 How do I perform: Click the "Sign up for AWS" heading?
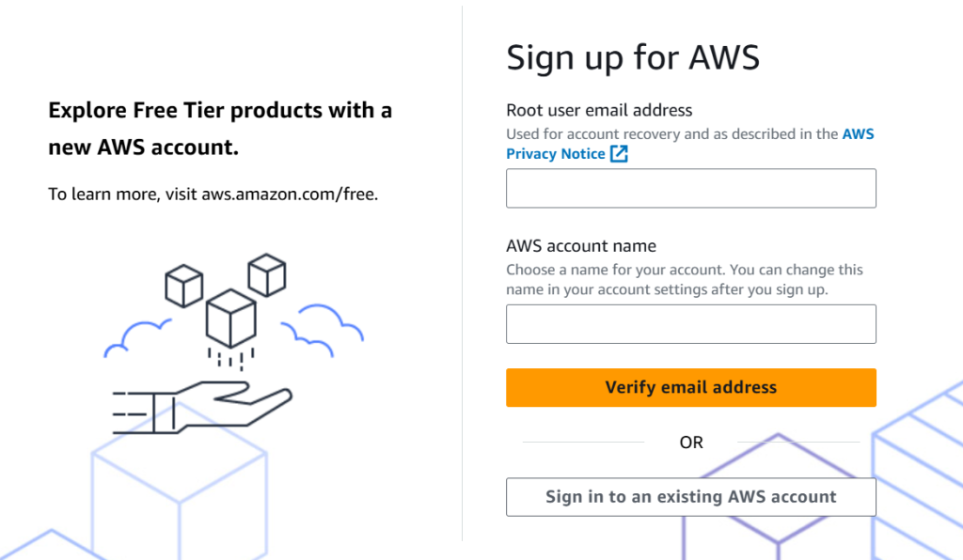point(633,57)
